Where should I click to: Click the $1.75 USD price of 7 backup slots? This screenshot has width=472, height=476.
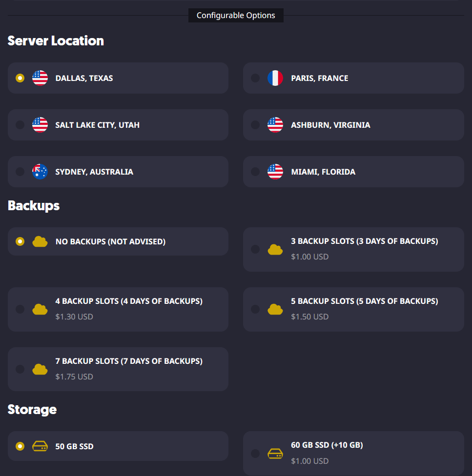pos(74,377)
